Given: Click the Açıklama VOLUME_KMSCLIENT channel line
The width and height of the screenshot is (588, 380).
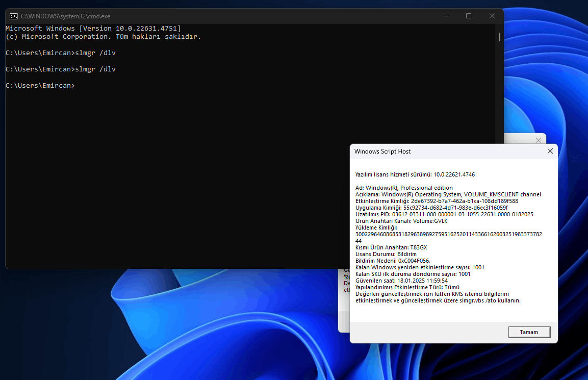Looking at the screenshot, I should click(x=448, y=194).
